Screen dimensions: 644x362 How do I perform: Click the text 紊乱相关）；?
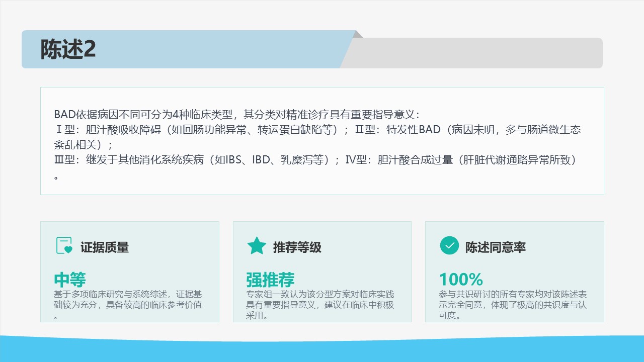pyautogui.click(x=84, y=145)
